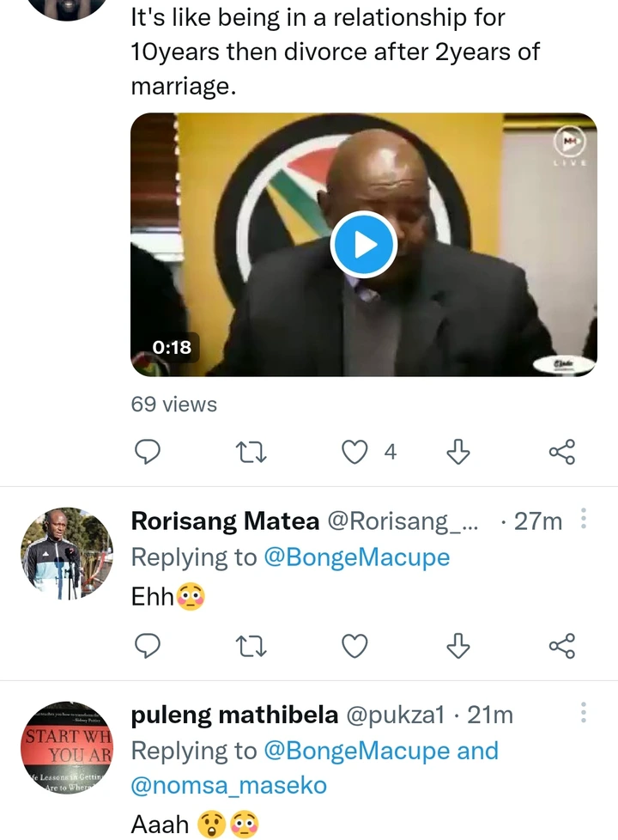Open puleng mathibela's display name
618x840 pixels.
pyautogui.click(x=234, y=715)
